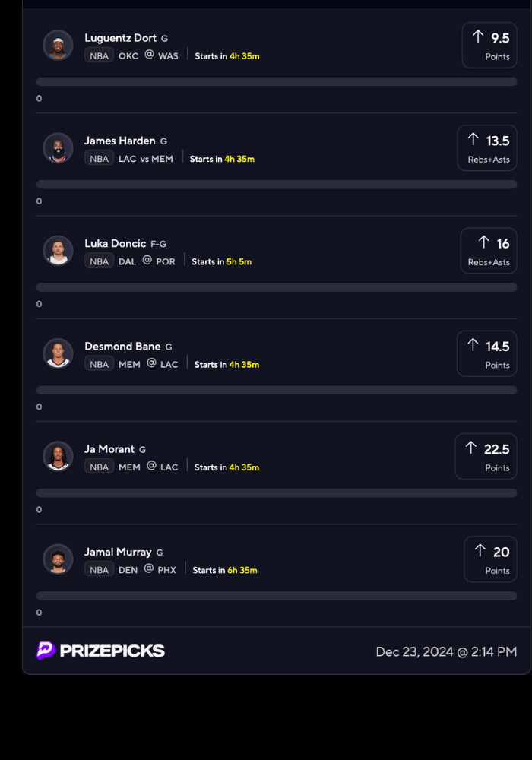Open Luka Doncic's player photo
The height and width of the screenshot is (760, 532).
tap(59, 250)
